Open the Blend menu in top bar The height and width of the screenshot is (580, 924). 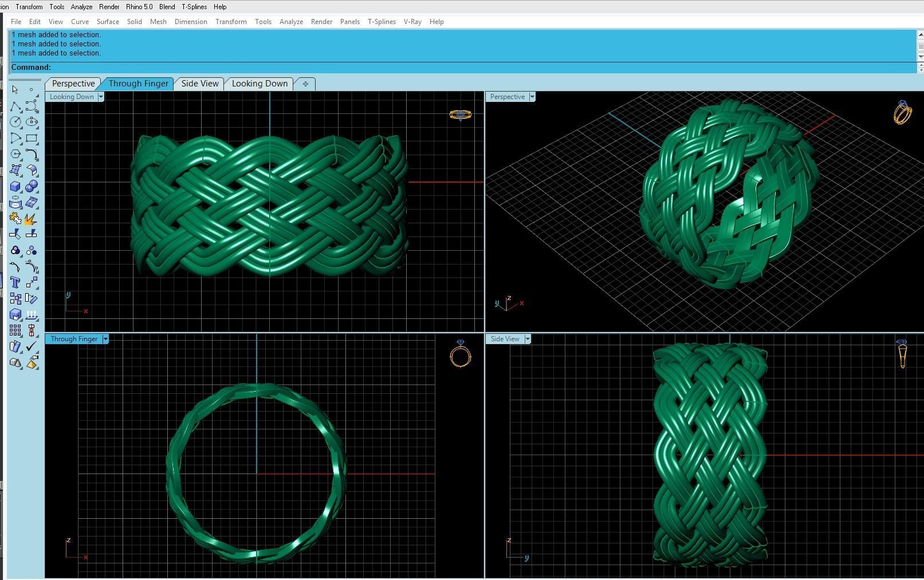click(167, 7)
